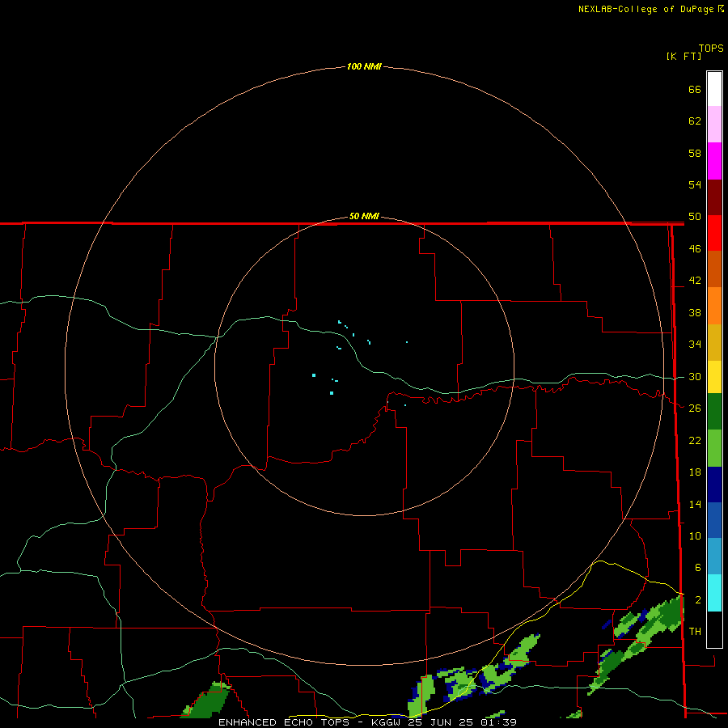Click the 14 legend value

695,504
